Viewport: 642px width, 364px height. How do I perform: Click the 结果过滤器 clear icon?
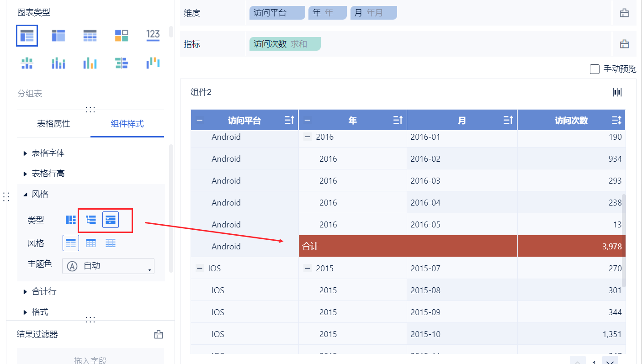click(159, 334)
